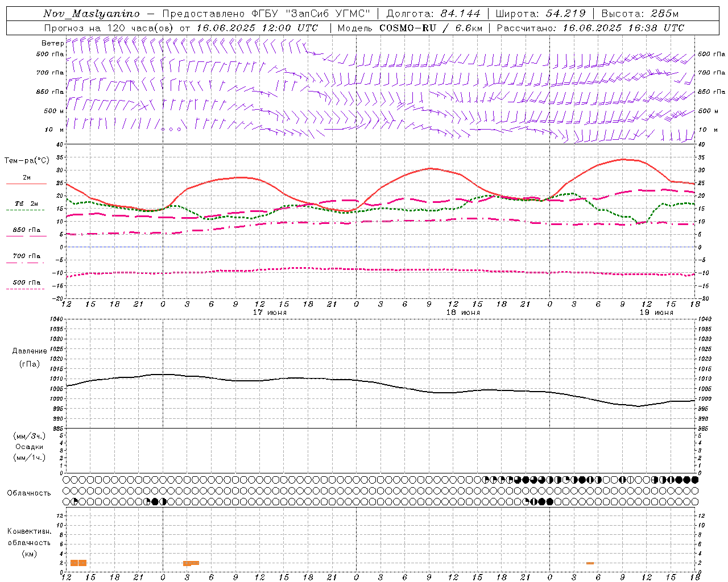Click the '(мм/3ч.)' precipitation unit label

coord(30,436)
